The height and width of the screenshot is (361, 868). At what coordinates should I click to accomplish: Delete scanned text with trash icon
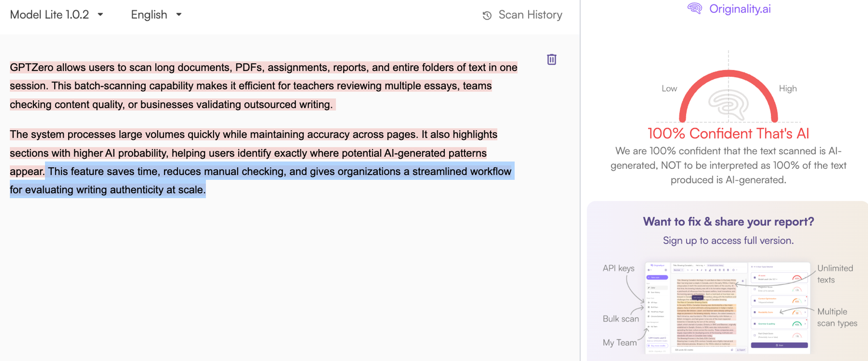(551, 59)
